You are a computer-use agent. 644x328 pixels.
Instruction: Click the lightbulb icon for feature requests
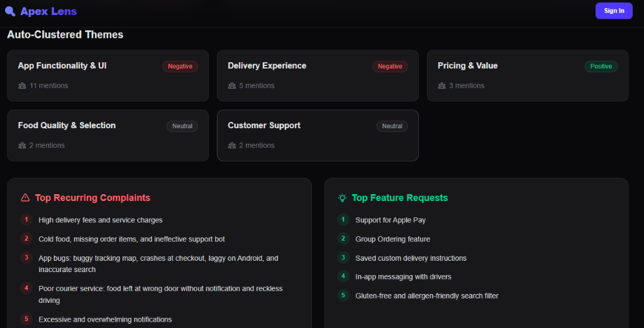(x=342, y=198)
